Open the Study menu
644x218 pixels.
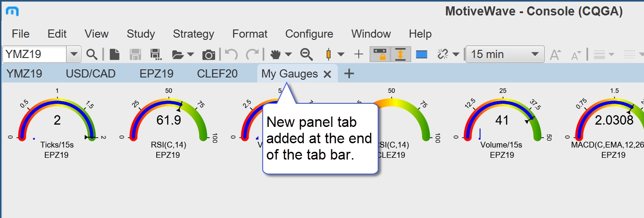point(141,34)
